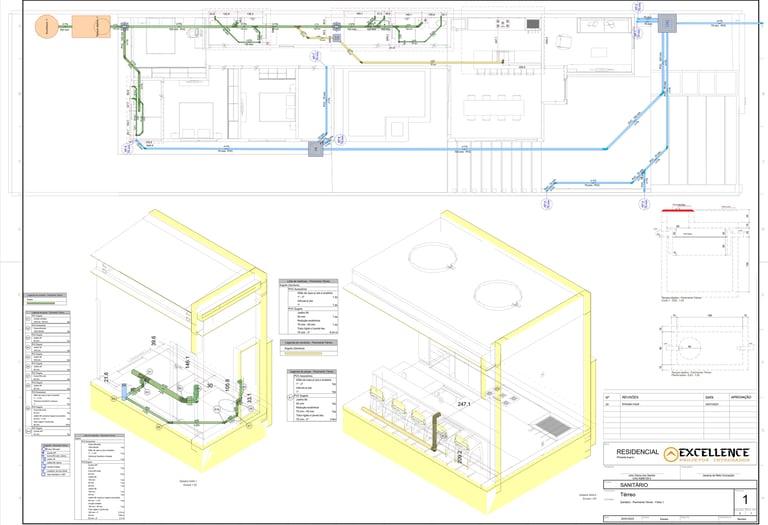Image resolution: width=768 pixels, height=525 pixels.
Task: Select the floor drain grate in isometric
Action: tap(552, 427)
